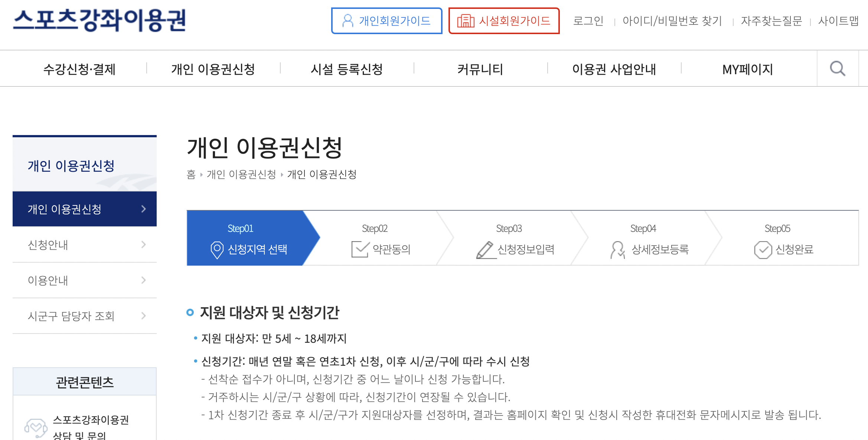
Task: Go to 홈 in the breadcrumb
Action: pos(191,174)
